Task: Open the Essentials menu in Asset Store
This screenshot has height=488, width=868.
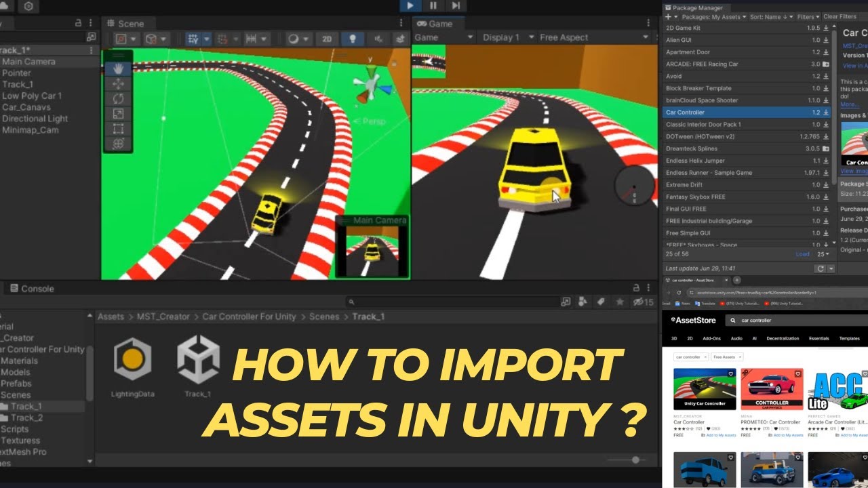Action: click(818, 338)
